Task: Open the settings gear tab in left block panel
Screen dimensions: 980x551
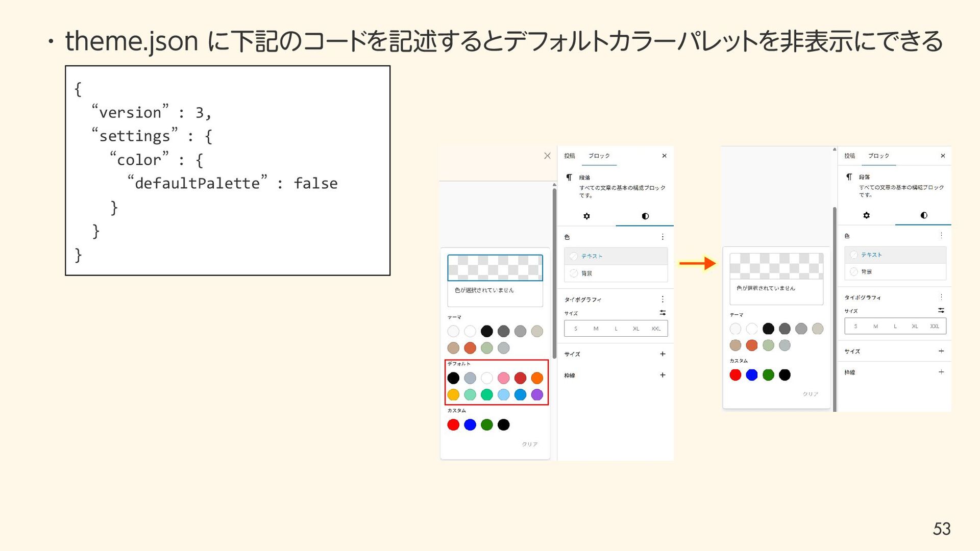Action: click(x=586, y=216)
